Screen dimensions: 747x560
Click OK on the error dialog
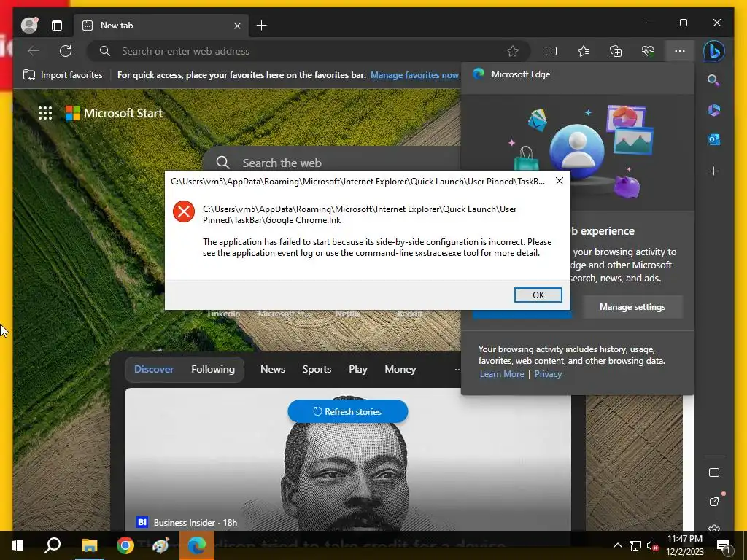538,295
